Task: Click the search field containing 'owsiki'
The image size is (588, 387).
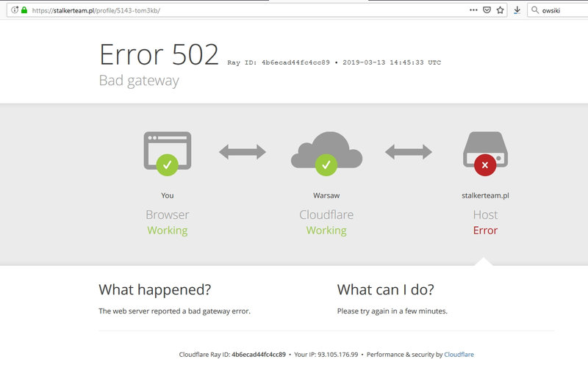Action: pos(562,10)
